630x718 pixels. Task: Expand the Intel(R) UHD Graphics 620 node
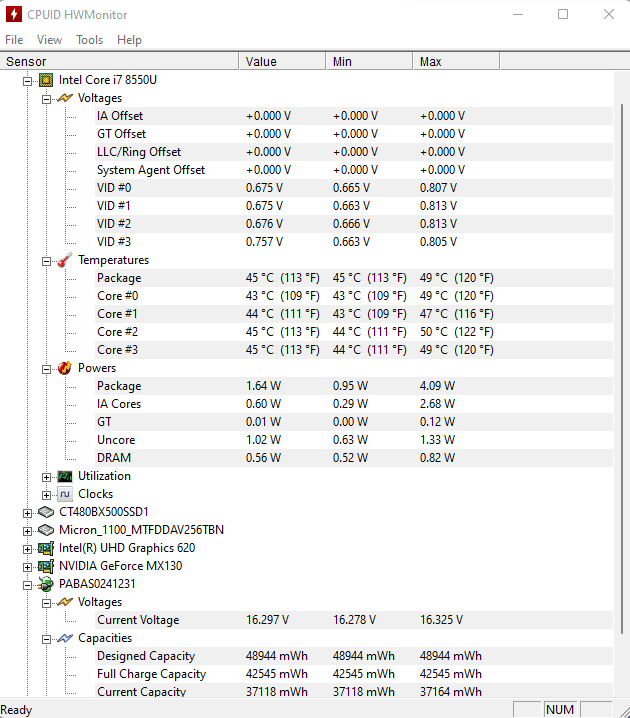point(27,549)
